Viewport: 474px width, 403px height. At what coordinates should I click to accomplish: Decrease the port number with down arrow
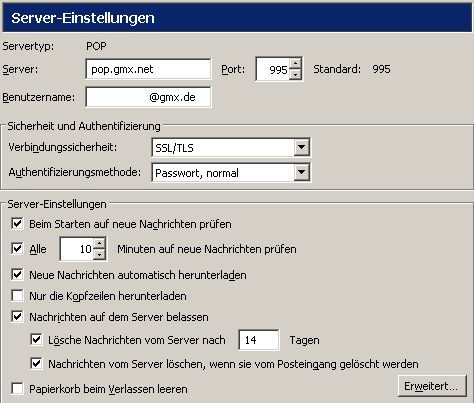click(x=295, y=74)
